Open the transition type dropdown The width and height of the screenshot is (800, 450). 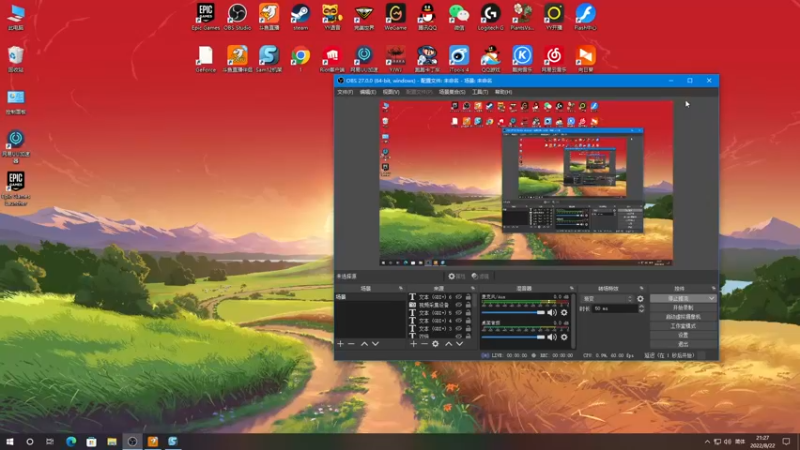607,298
